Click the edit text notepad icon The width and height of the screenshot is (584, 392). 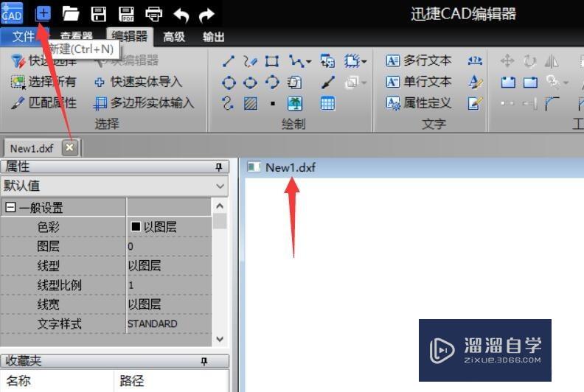coord(476,103)
